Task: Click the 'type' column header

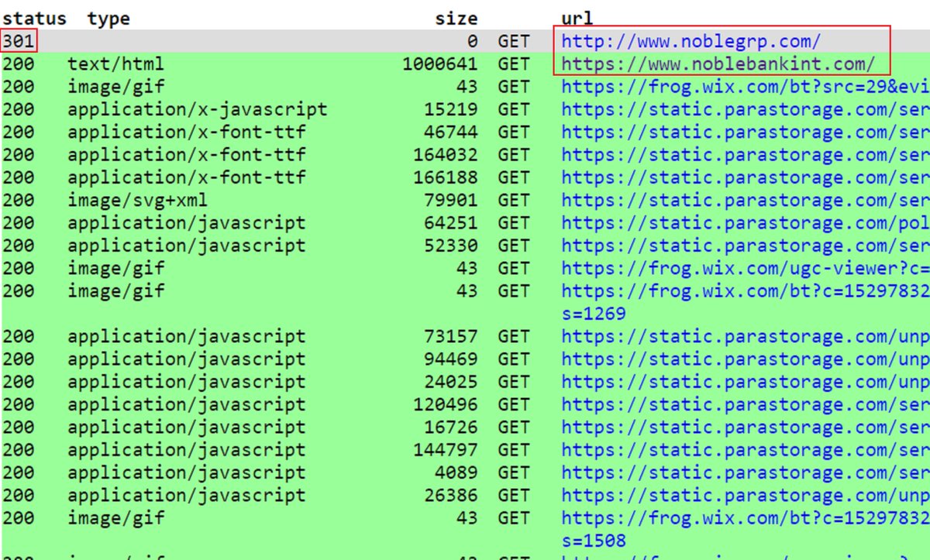Action: pyautogui.click(x=108, y=18)
